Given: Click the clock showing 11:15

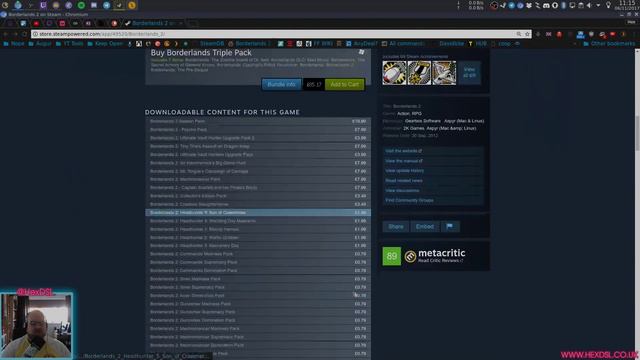Looking at the screenshot, I should pyautogui.click(x=627, y=3).
